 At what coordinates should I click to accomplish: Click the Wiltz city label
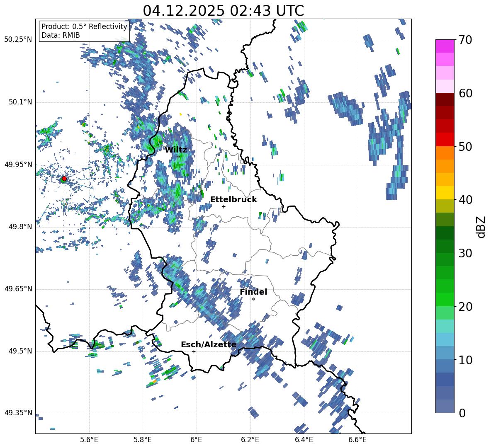[x=176, y=150]
